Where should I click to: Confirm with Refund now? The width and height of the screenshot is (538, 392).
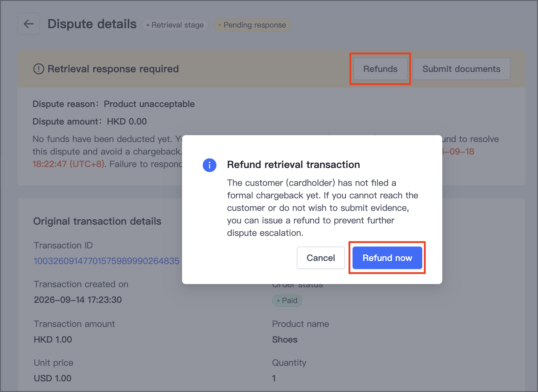[387, 258]
